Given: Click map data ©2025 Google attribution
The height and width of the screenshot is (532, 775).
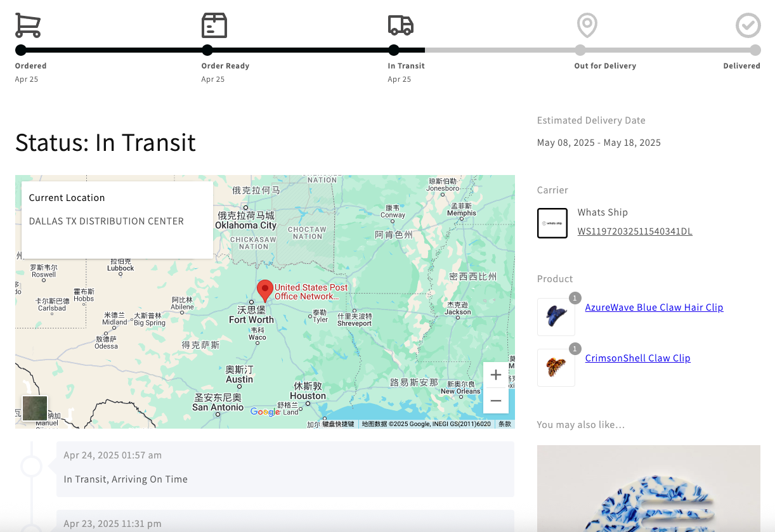Looking at the screenshot, I should (x=426, y=424).
